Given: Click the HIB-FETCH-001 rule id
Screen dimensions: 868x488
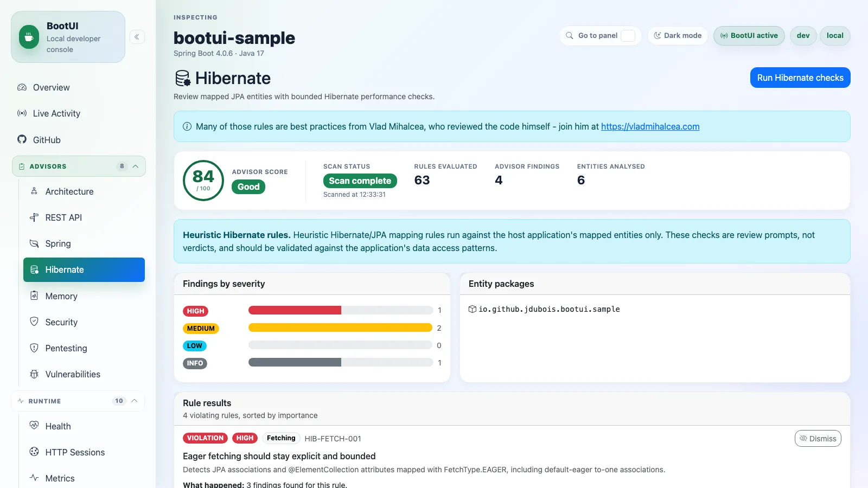Looking at the screenshot, I should pyautogui.click(x=333, y=439).
